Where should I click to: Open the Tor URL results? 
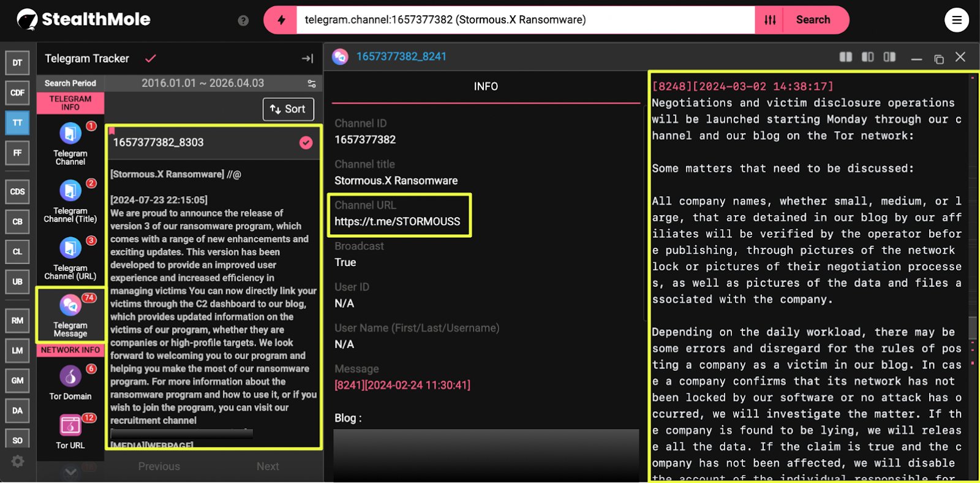click(70, 425)
